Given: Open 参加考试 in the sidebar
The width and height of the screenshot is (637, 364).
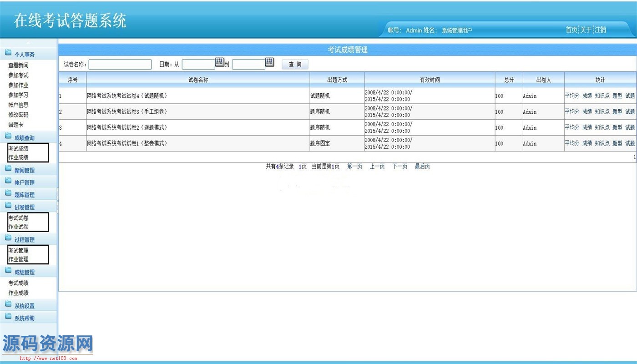Looking at the screenshot, I should [18, 75].
